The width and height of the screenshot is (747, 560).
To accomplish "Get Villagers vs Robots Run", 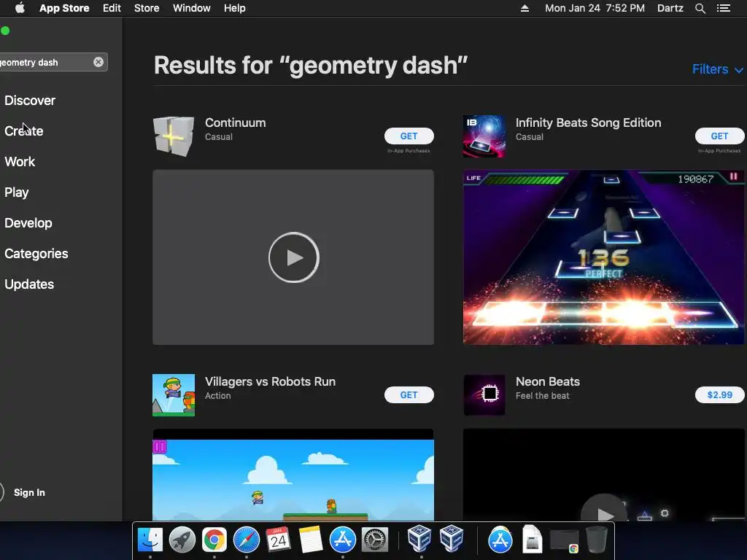I will [x=409, y=395].
